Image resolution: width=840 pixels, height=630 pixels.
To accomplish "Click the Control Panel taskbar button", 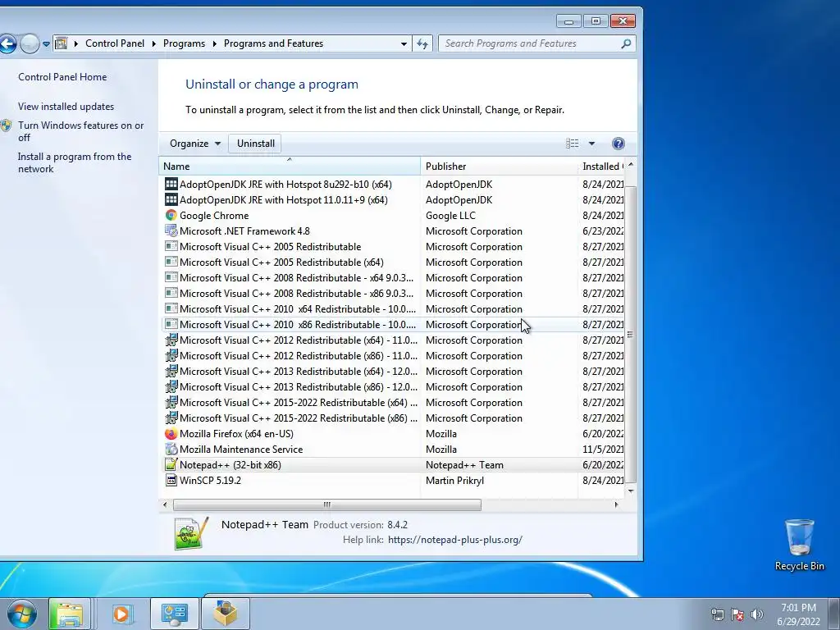I will (x=174, y=614).
